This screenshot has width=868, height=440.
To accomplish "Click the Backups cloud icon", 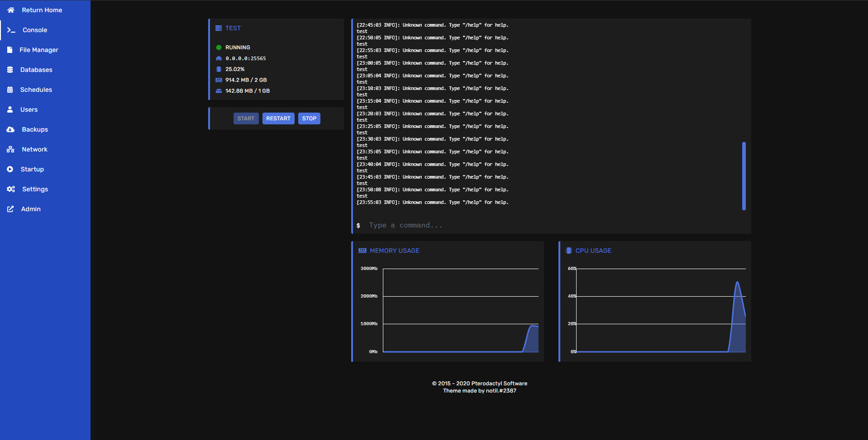I will click(10, 129).
